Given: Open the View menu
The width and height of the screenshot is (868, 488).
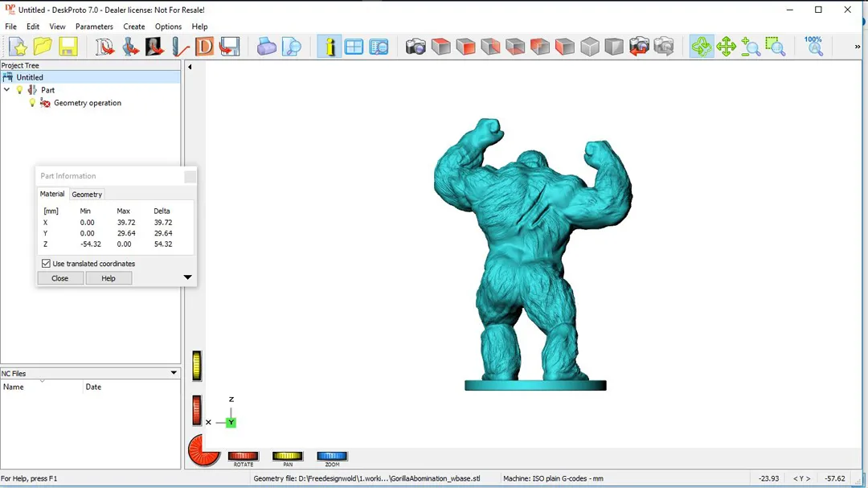Looking at the screenshot, I should (57, 27).
